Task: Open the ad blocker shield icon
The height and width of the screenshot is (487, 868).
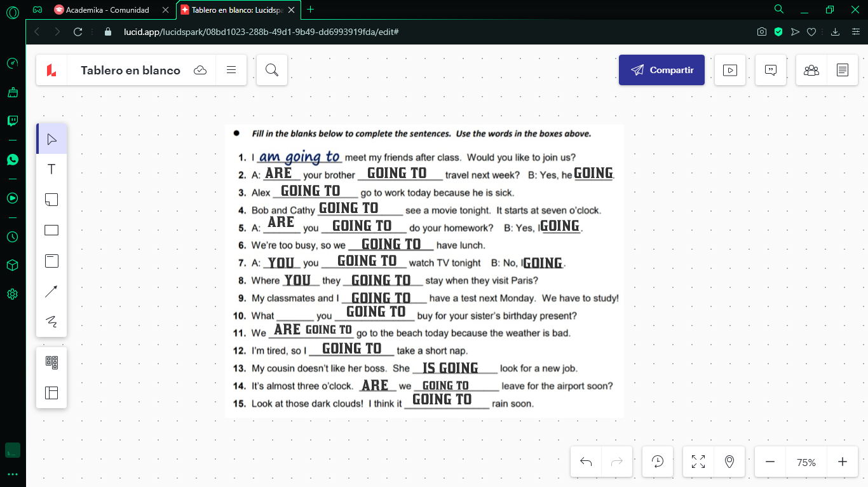Action: coord(778,32)
